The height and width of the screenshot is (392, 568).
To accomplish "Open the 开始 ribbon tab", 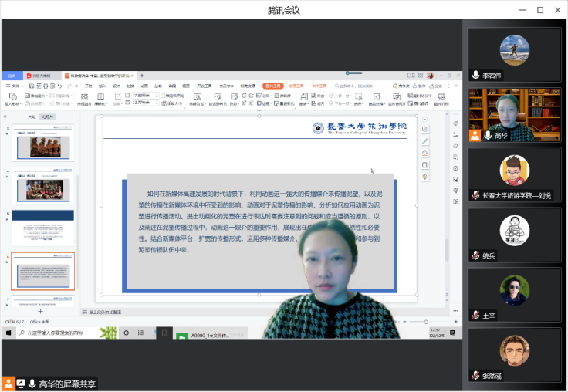I will (x=89, y=86).
